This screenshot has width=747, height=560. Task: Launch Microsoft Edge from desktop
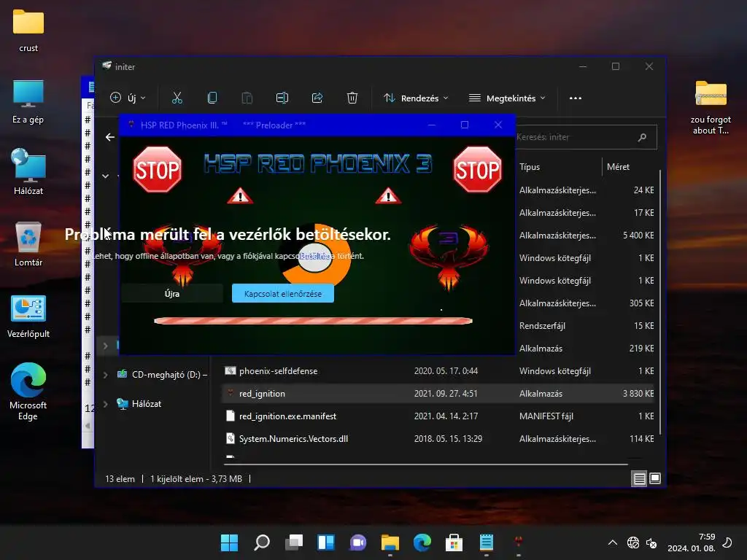tap(28, 392)
